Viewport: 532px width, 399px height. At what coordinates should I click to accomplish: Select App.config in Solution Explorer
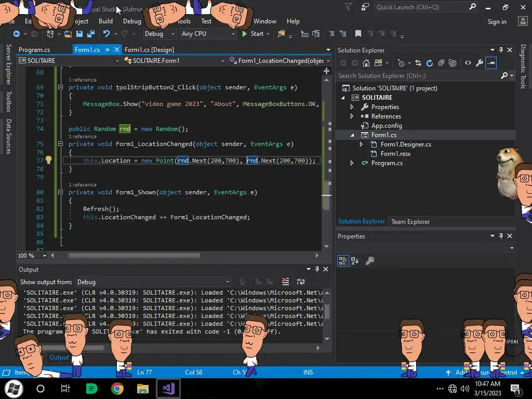[x=387, y=126]
